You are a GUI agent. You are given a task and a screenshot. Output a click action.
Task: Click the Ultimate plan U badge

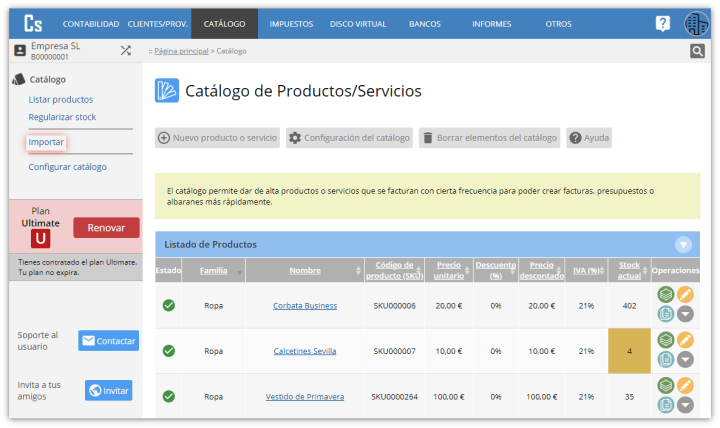pyautogui.click(x=40, y=238)
